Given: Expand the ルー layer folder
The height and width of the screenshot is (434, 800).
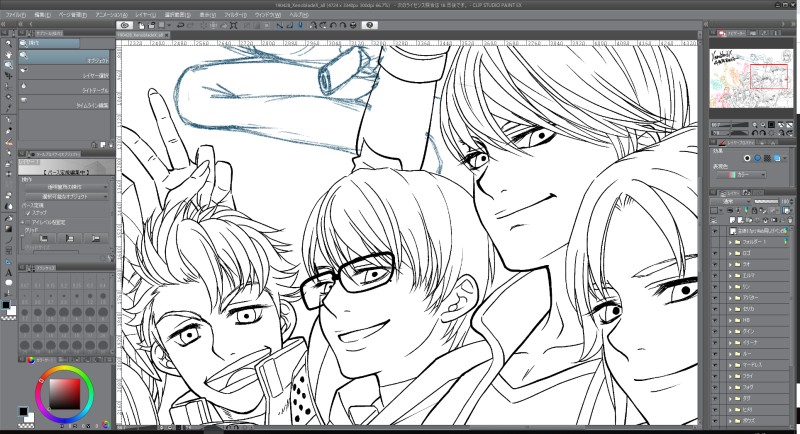Looking at the screenshot, I should [731, 354].
